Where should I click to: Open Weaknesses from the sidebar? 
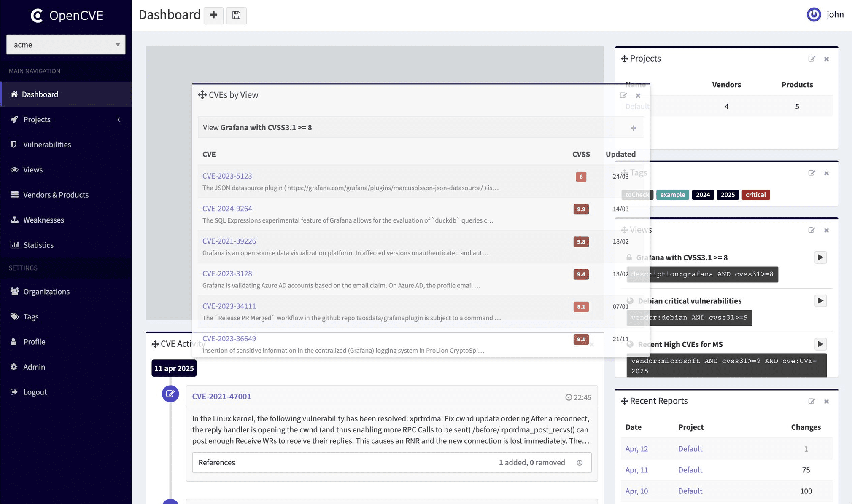[43, 220]
